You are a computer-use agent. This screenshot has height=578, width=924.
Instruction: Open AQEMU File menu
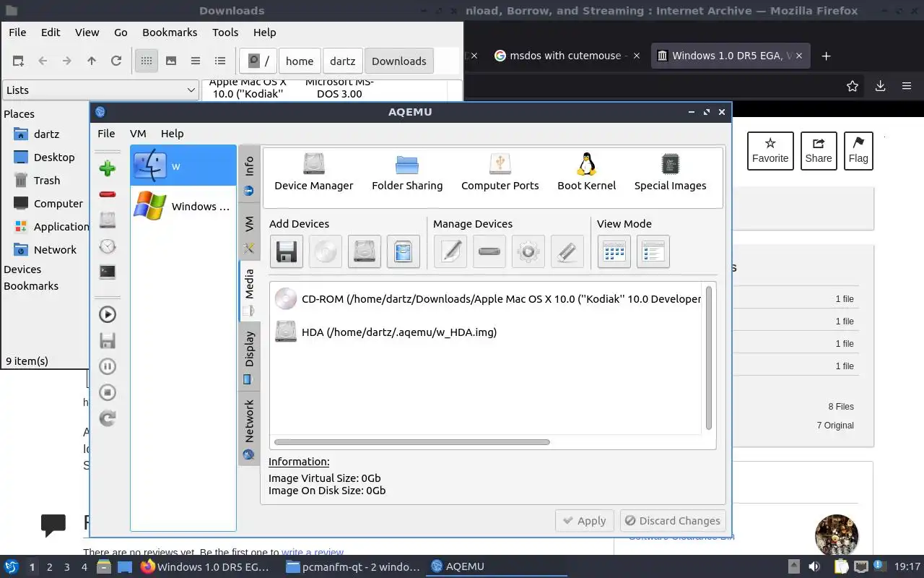tap(106, 134)
